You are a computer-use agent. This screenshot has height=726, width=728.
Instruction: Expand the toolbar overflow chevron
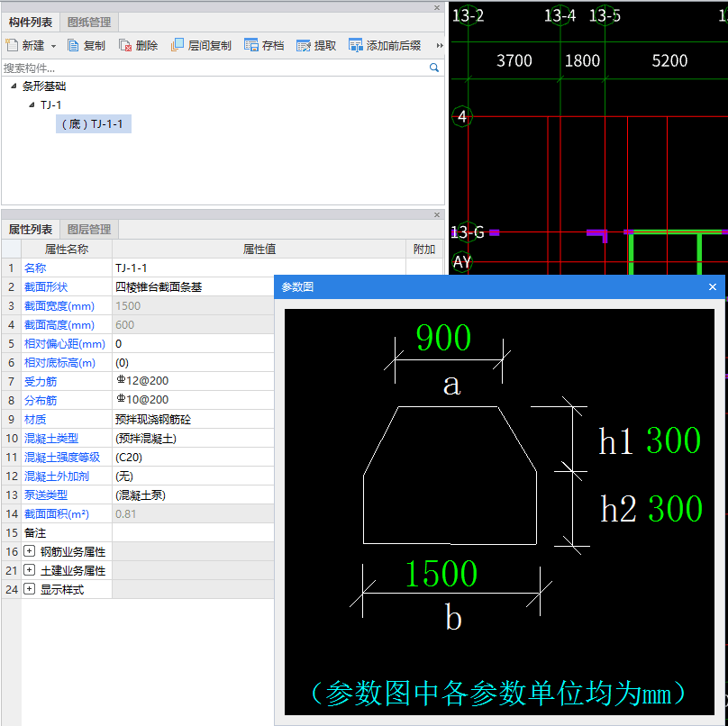tap(439, 46)
